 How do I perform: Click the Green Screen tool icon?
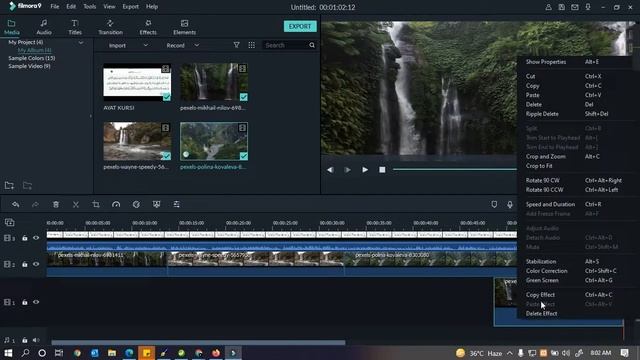[156, 204]
